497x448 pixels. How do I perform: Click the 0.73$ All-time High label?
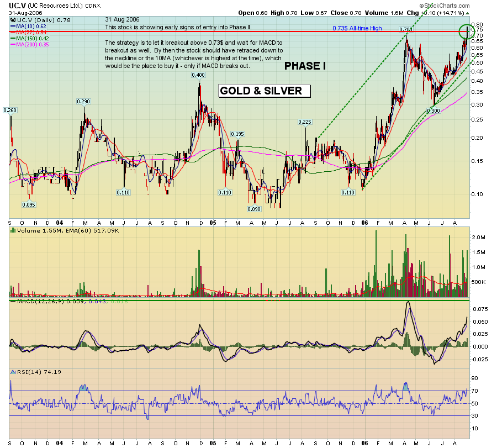(358, 28)
